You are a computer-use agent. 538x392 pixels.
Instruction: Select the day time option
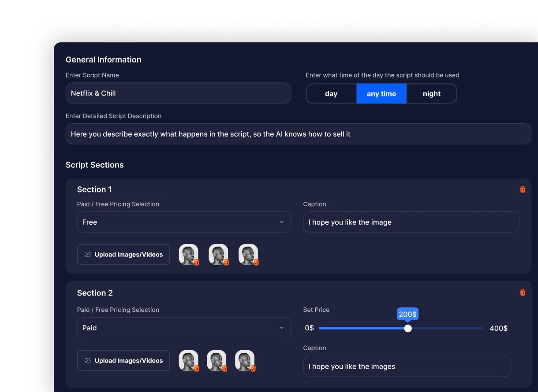tap(331, 93)
